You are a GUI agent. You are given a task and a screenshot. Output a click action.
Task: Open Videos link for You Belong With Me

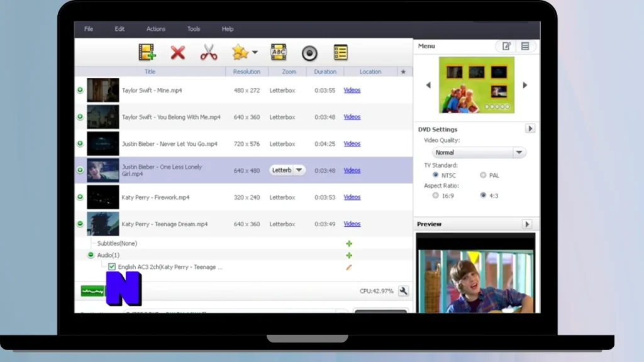tap(352, 116)
